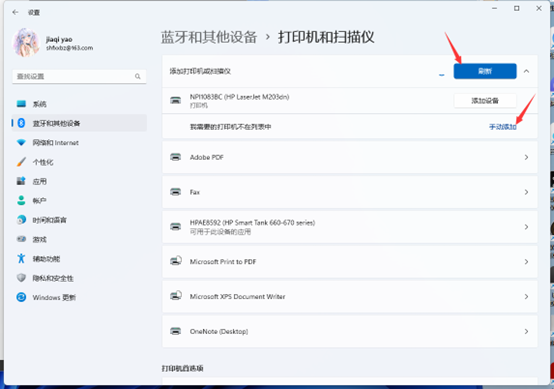Expand OneNote (Desktop) row chevron
This screenshot has height=389, width=554.
coord(526,331)
